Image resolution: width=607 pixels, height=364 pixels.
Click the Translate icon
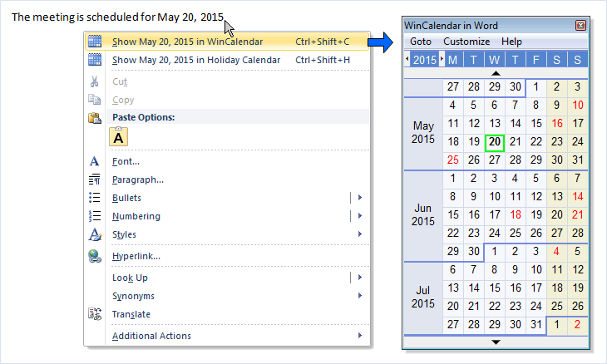coord(95,314)
